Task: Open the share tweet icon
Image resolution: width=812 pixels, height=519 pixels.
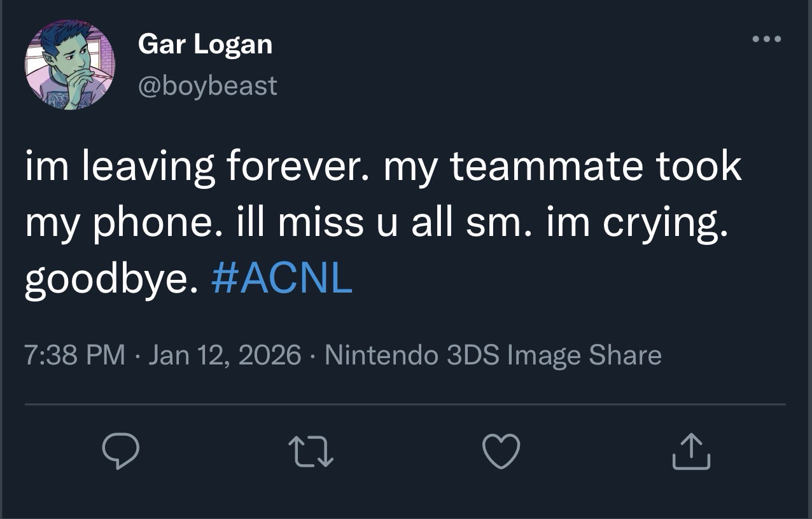Action: tap(691, 451)
